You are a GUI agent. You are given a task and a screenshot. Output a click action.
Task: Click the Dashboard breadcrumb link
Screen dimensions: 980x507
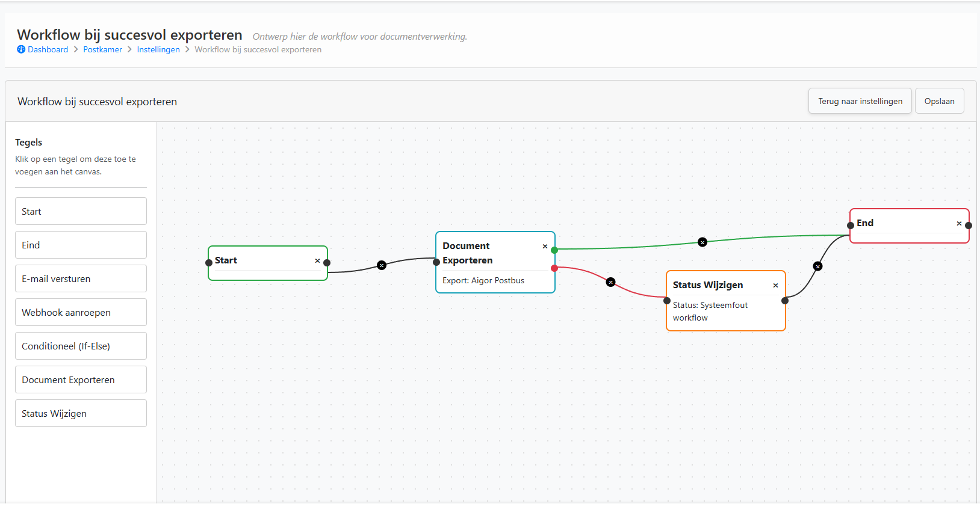[48, 50]
